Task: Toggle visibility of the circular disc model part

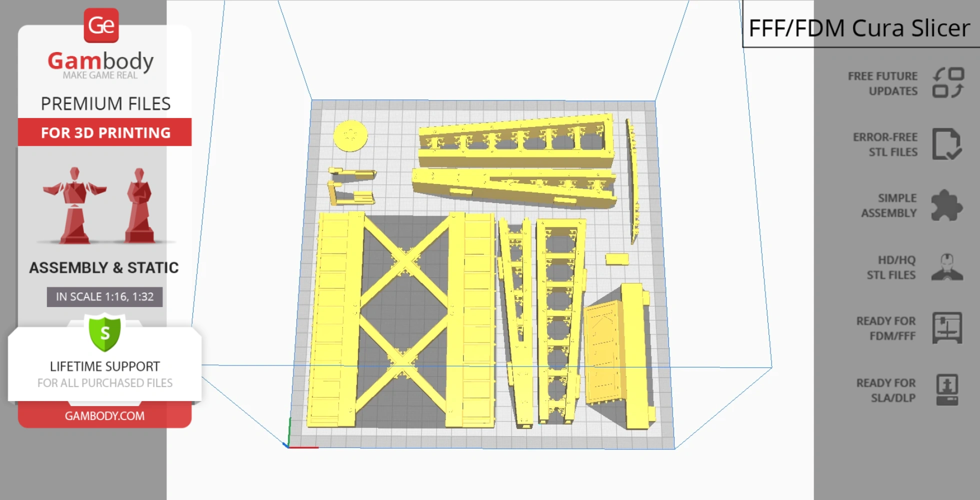Action: click(350, 136)
